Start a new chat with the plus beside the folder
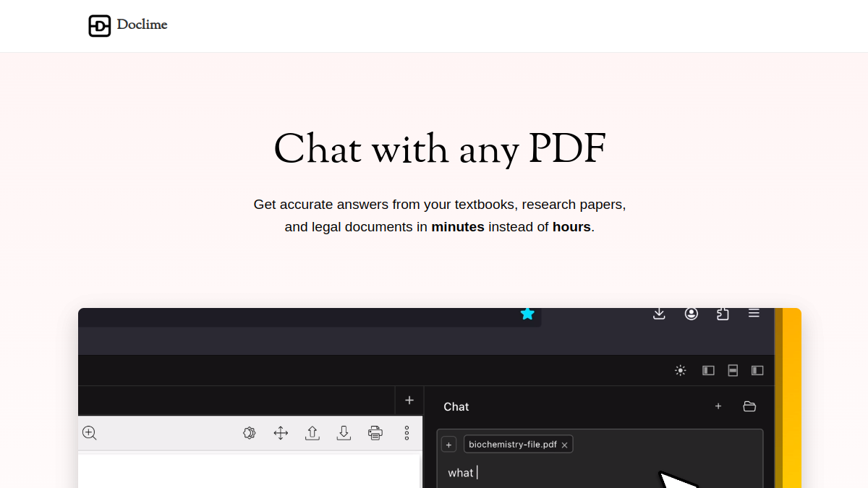This screenshot has width=868, height=488. pos(718,406)
